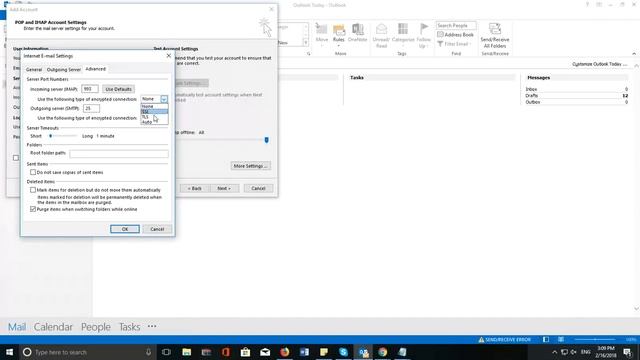Click Customize Outlook Today link

tap(599, 64)
